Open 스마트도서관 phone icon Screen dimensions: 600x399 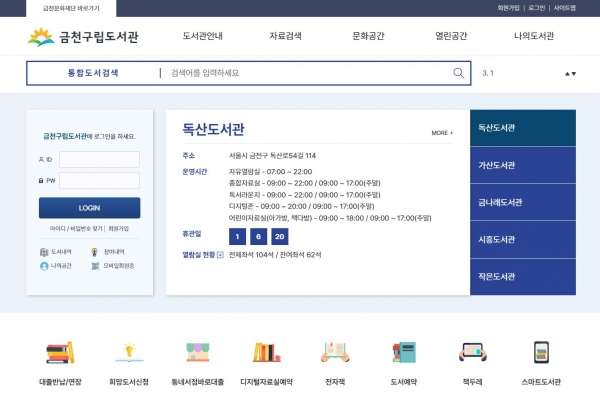pyautogui.click(x=541, y=352)
